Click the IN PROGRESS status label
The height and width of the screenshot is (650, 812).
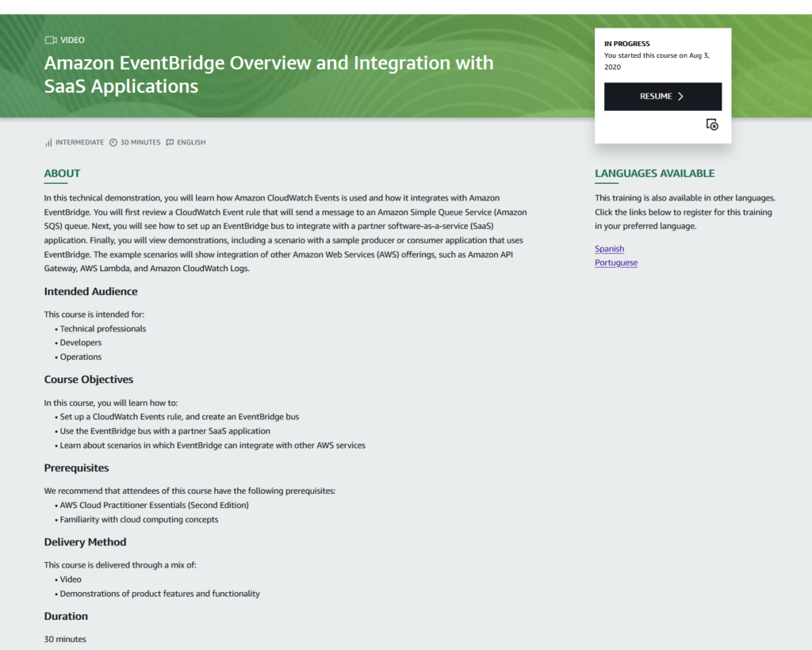tap(626, 44)
